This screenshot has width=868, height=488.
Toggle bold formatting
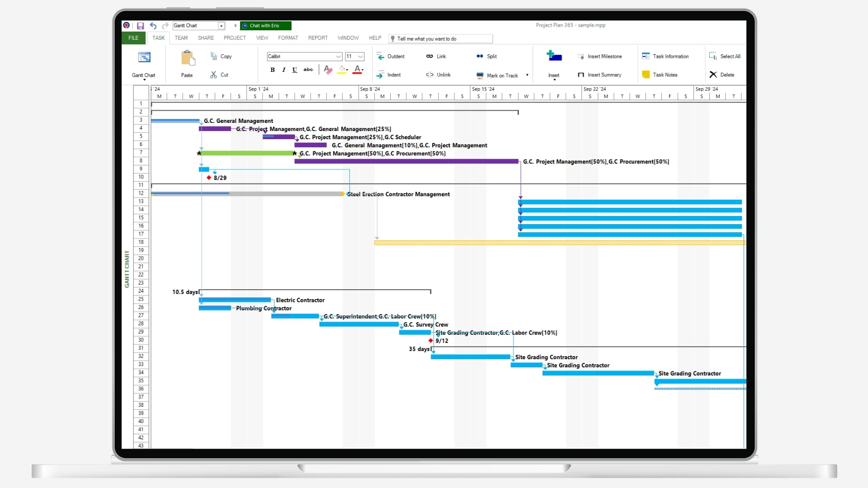pyautogui.click(x=272, y=70)
